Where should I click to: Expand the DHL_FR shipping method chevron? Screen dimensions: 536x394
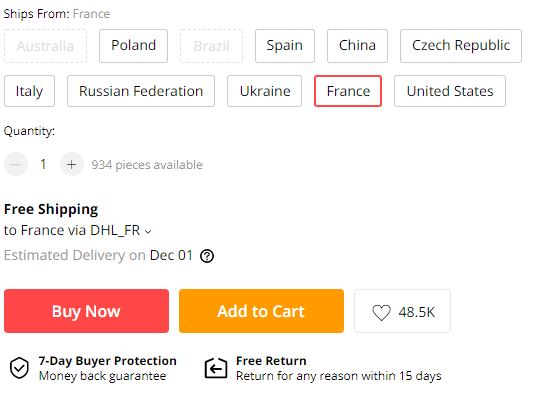(148, 232)
